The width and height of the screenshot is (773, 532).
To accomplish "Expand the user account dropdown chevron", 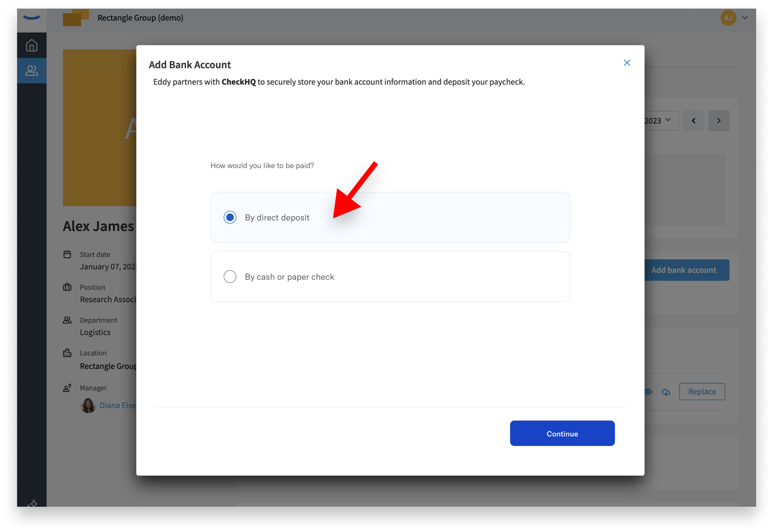I will coord(745,18).
